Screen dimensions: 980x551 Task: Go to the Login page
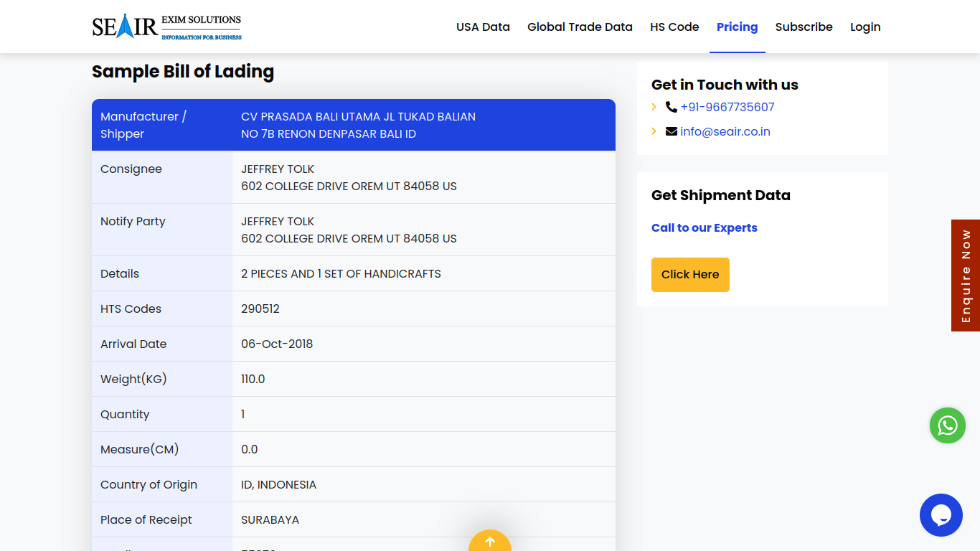865,27
